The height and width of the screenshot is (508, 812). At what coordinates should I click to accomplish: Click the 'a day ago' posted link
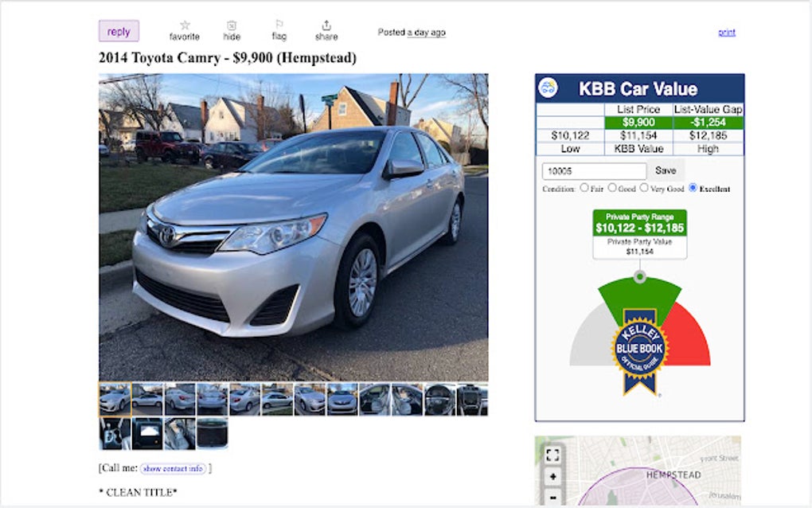click(x=426, y=32)
